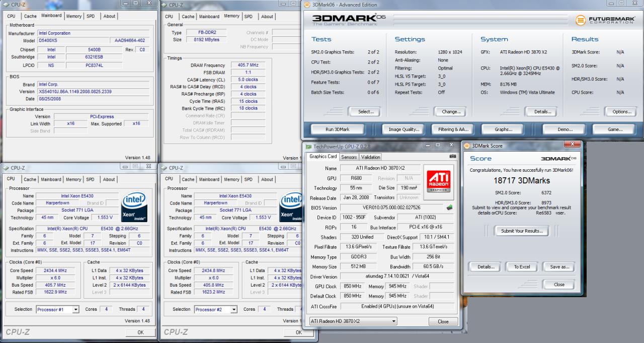Click Select... under Tests

pos(365,112)
